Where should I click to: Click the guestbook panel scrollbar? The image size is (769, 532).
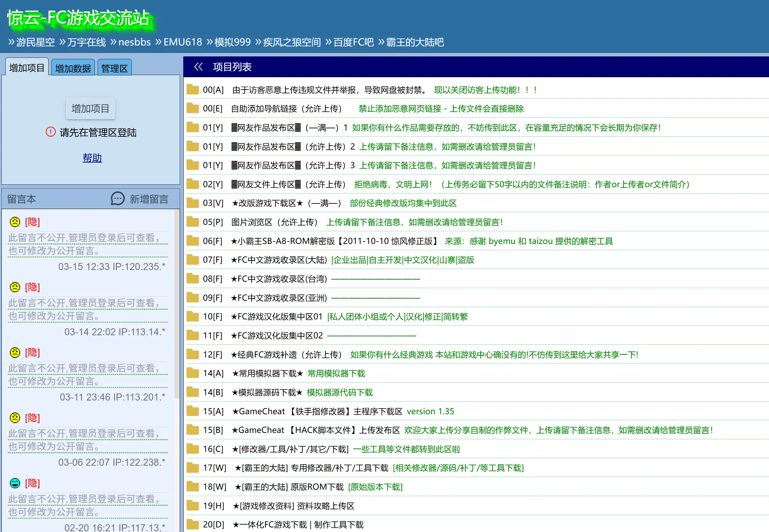[177, 303]
